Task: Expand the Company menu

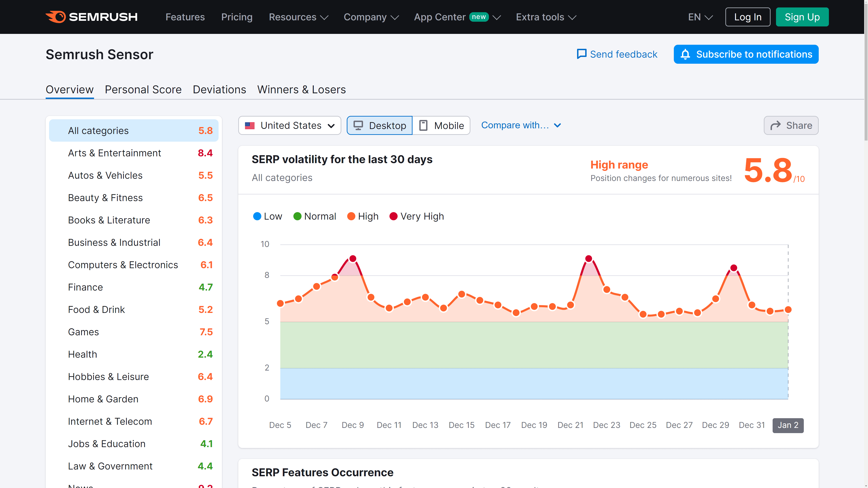Action: (371, 17)
